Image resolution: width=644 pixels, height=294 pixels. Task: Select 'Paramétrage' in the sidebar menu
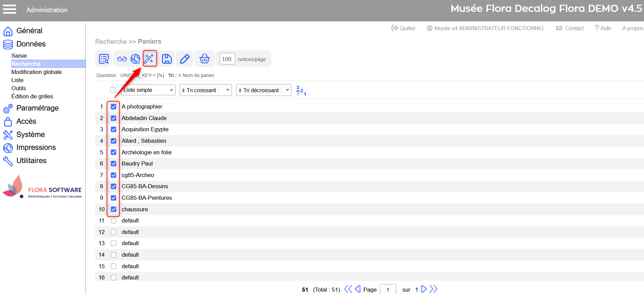37,108
